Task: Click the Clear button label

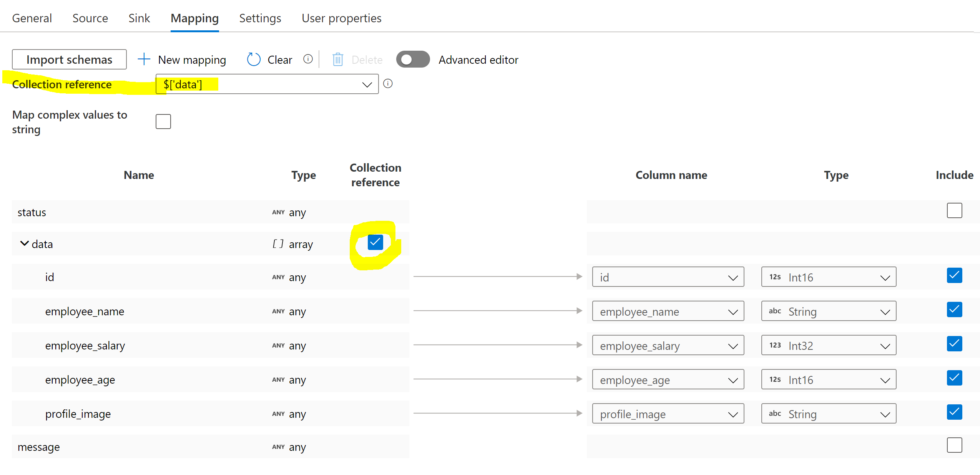Action: point(280,60)
